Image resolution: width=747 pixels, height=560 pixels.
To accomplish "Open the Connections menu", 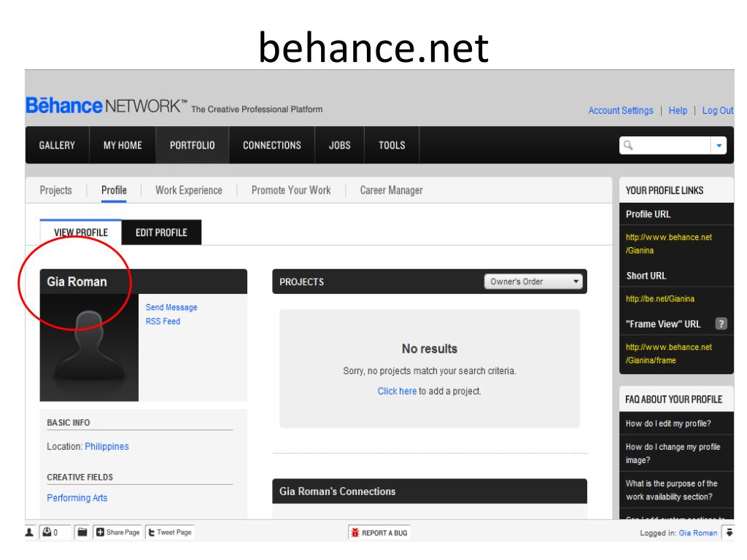I will click(272, 145).
